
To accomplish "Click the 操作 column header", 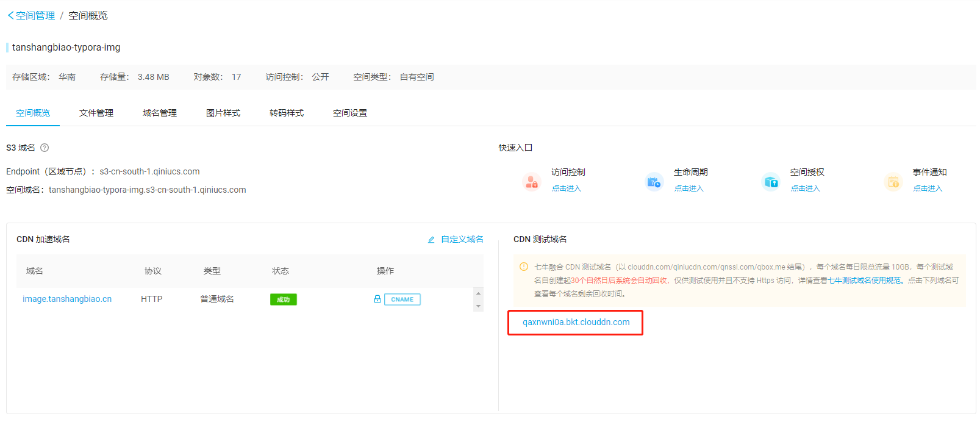I will [x=385, y=271].
